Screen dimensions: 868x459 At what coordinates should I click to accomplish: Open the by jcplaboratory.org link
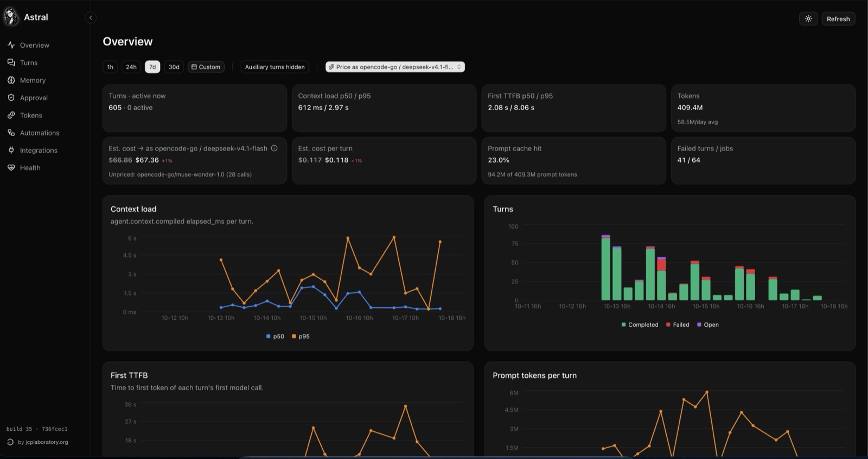pos(43,442)
